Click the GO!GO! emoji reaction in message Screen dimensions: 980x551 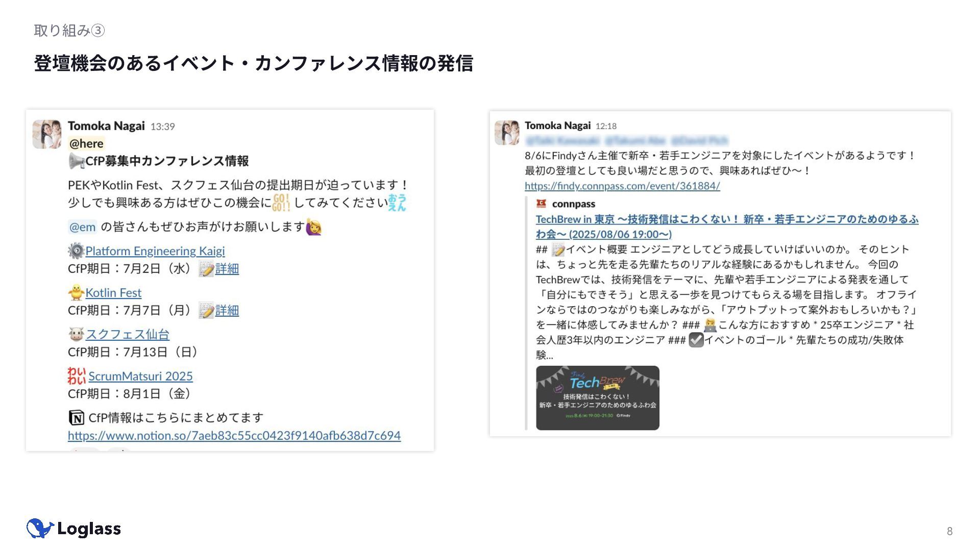[281, 203]
